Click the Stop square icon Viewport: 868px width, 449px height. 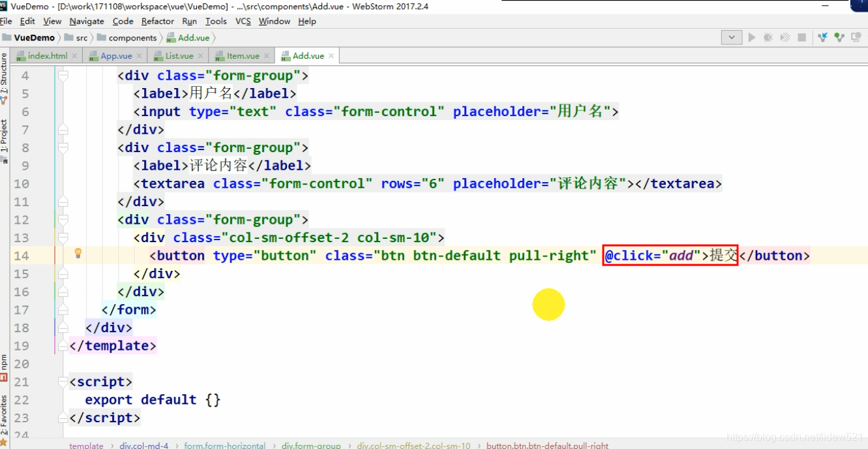pos(802,38)
